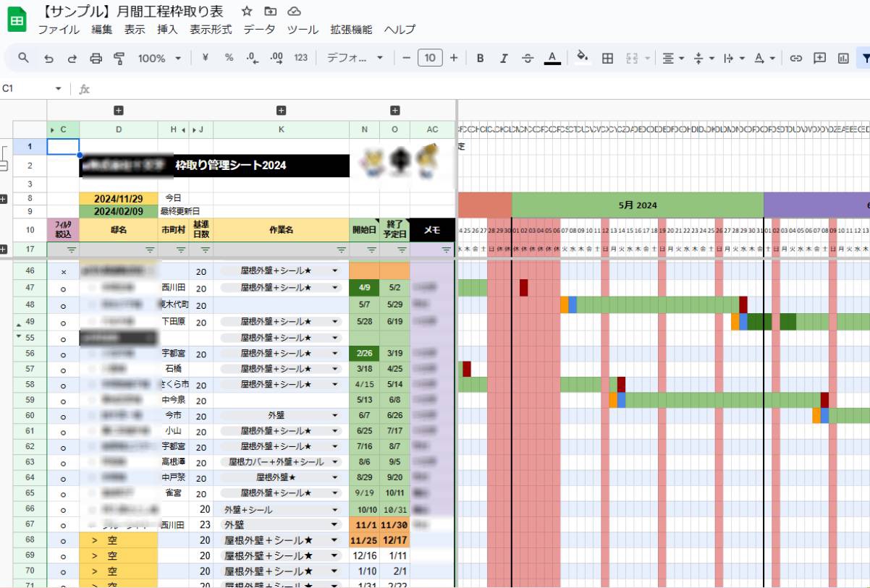The image size is (870, 588).
Task: Open the toolbar menu search
Action: pos(24,58)
